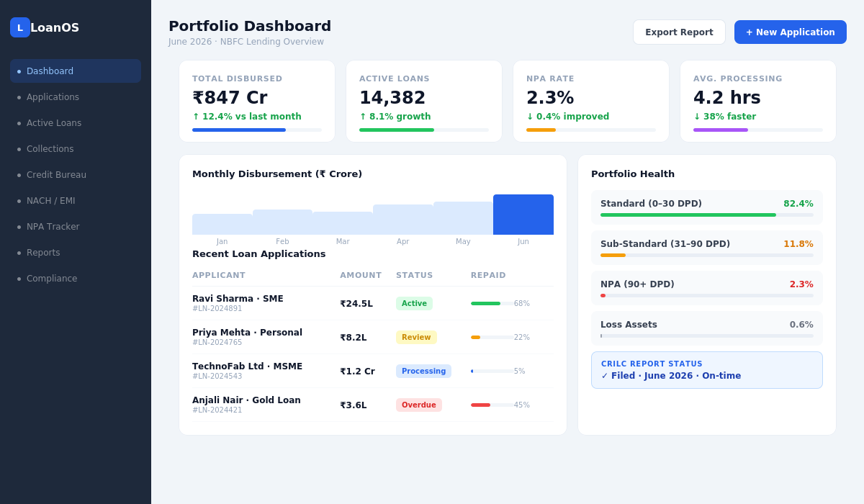Select the Loss Assets row
864x504 pixels.
coord(707,328)
